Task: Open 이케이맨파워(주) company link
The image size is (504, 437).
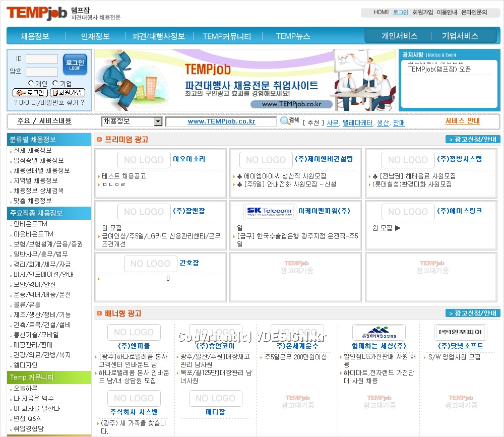Action: pos(324,211)
